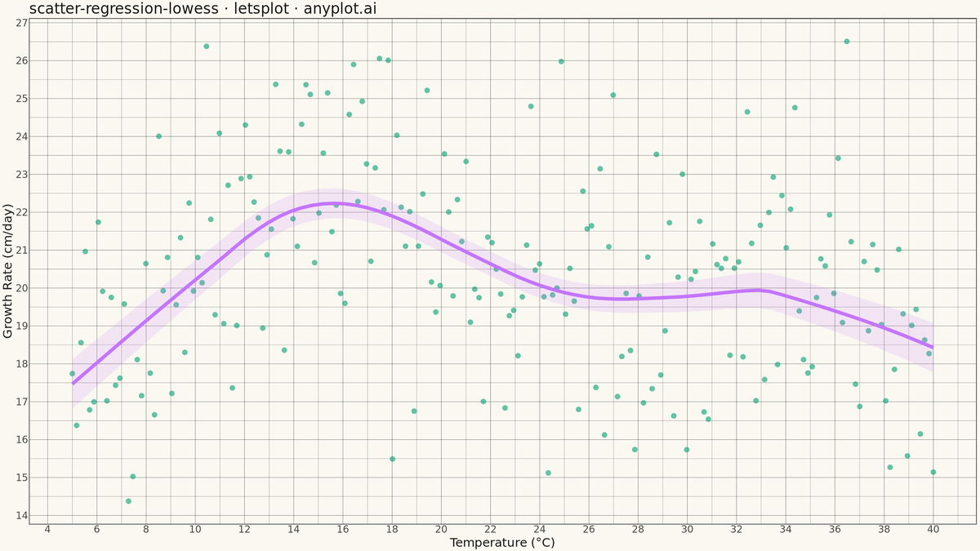The height and width of the screenshot is (551, 980).
Task: Click growth rate axis tick label 27
Action: tap(22, 23)
